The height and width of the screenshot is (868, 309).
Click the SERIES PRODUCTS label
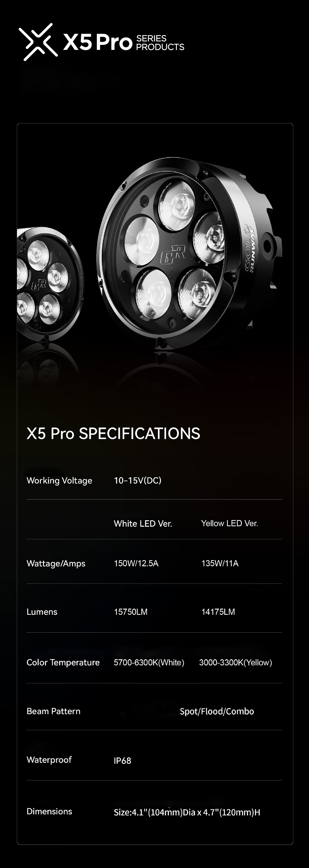pyautogui.click(x=160, y=42)
